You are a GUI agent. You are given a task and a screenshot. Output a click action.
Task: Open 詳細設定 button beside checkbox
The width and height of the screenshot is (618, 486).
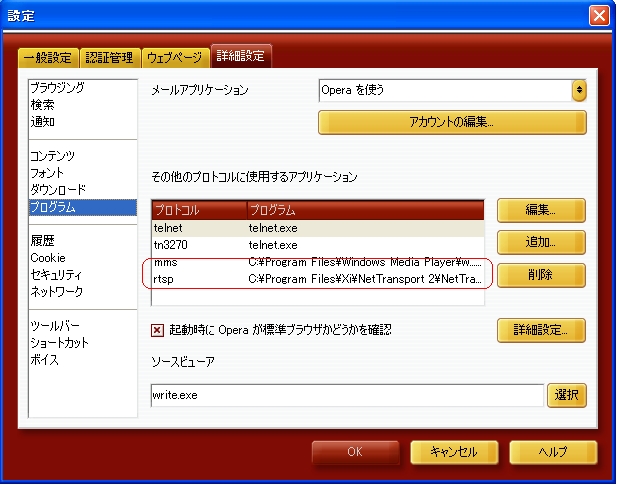tap(541, 330)
